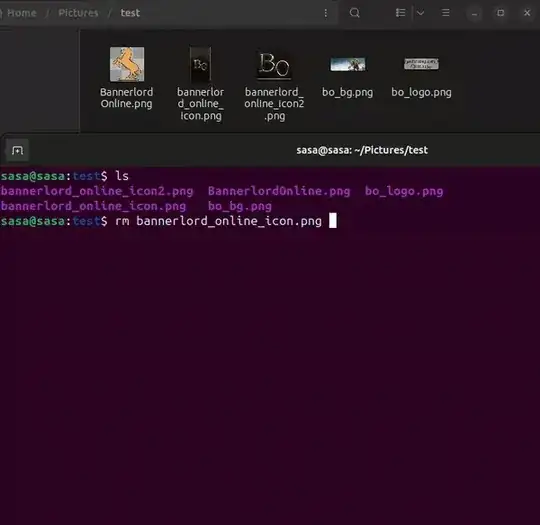Go to Pictures in the path bar
Screen dimensions: 540x525
(x=78, y=13)
